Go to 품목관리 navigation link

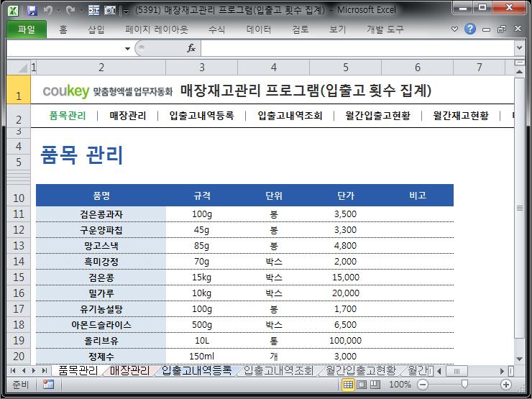click(x=68, y=116)
